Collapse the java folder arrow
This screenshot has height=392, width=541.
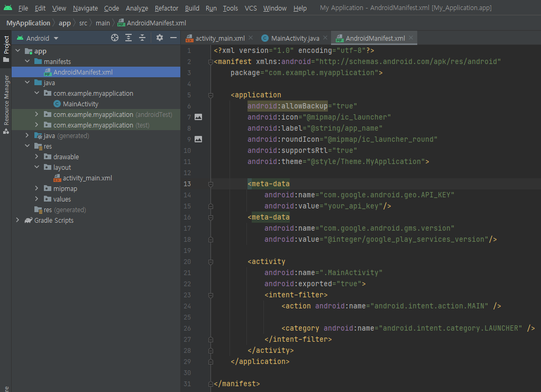(x=27, y=83)
